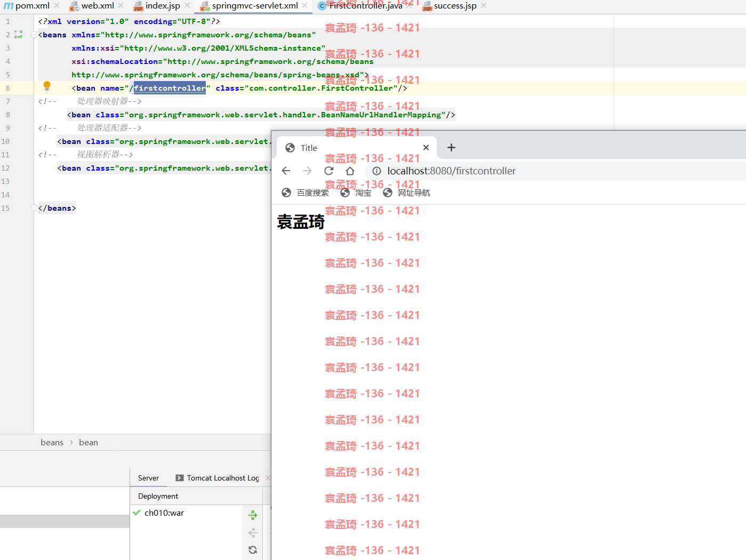The width and height of the screenshot is (746, 560).
Task: Click the green deploy arrow icon
Action: point(253,515)
